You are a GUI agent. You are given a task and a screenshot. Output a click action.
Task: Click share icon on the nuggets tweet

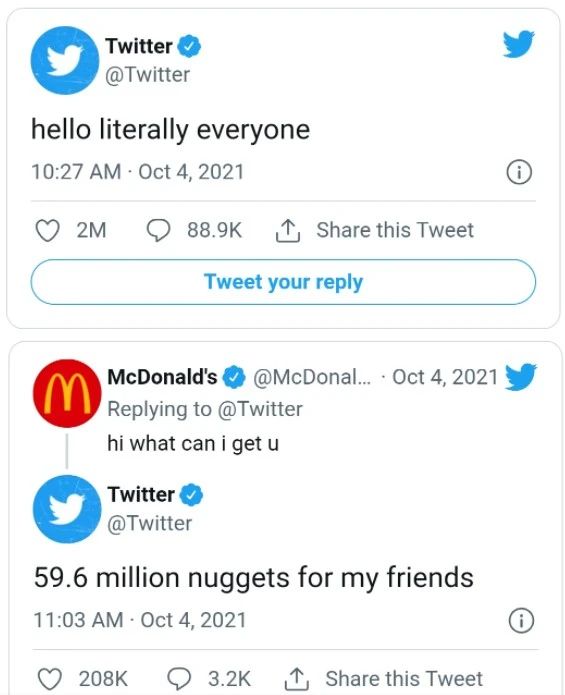(296, 679)
